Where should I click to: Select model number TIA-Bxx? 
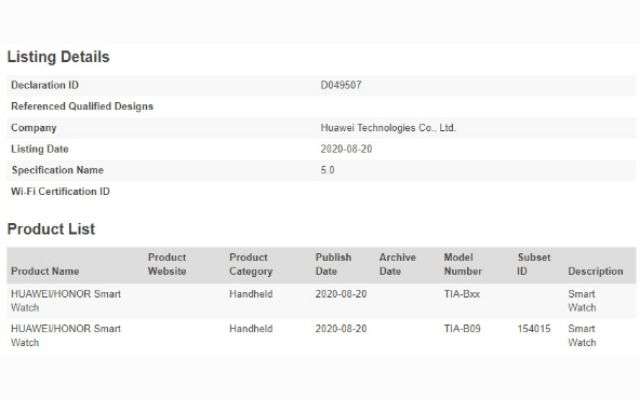pyautogui.click(x=462, y=294)
